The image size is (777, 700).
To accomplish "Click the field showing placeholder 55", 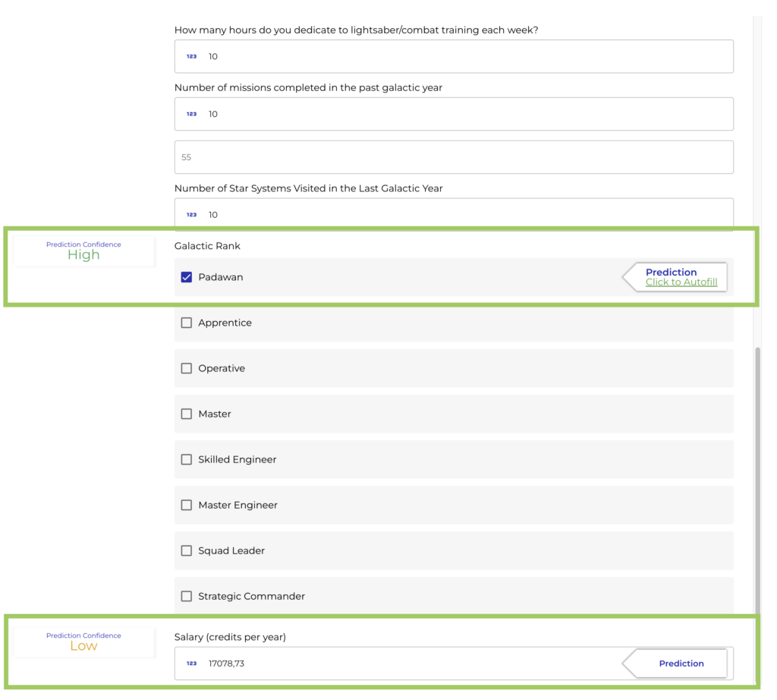I will tap(453, 157).
